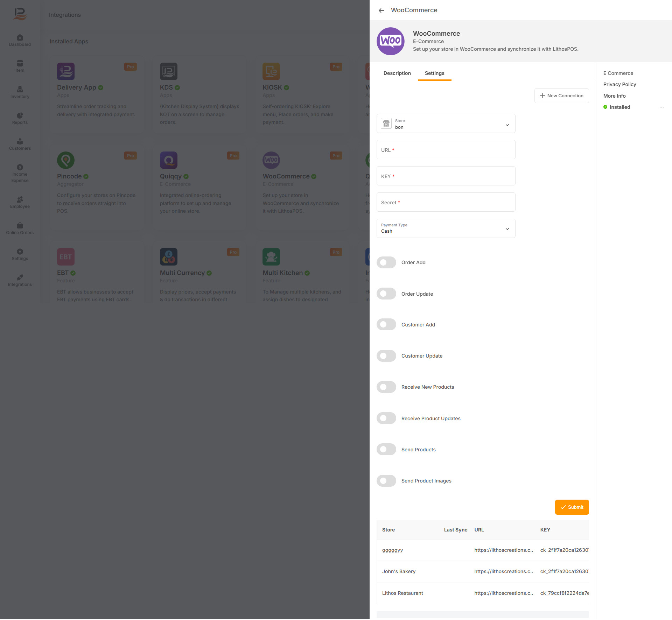Click the store icon in Store field
The width and height of the screenshot is (672, 620).
(386, 124)
